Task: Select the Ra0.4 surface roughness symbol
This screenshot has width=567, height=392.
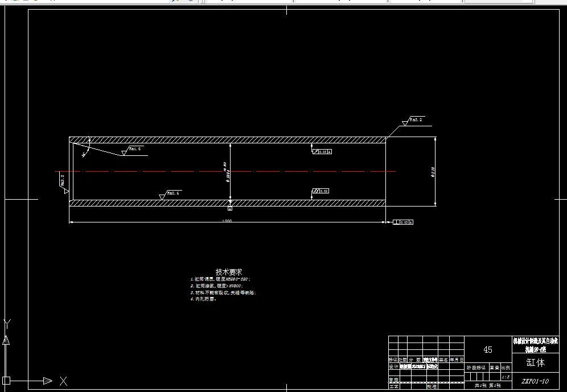Action: [x=170, y=195]
